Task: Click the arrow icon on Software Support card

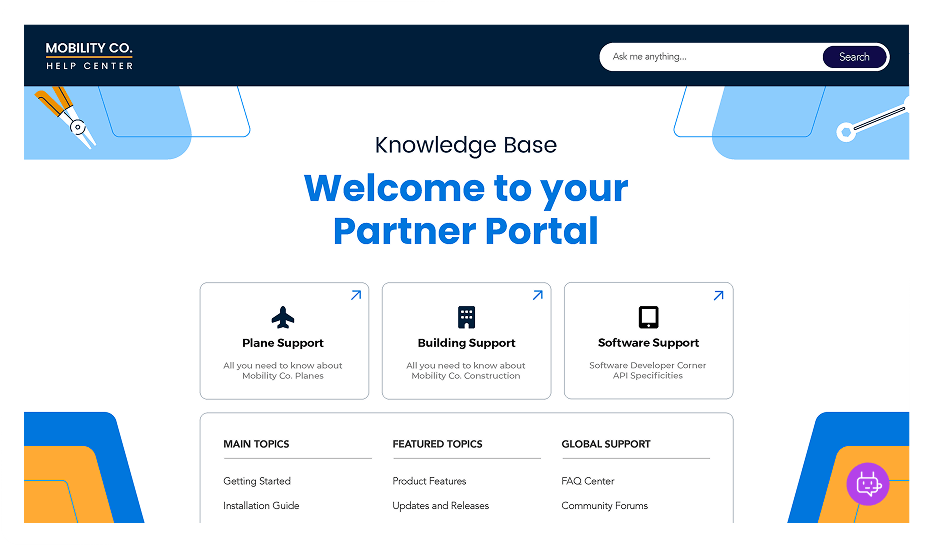Action: [718, 296]
